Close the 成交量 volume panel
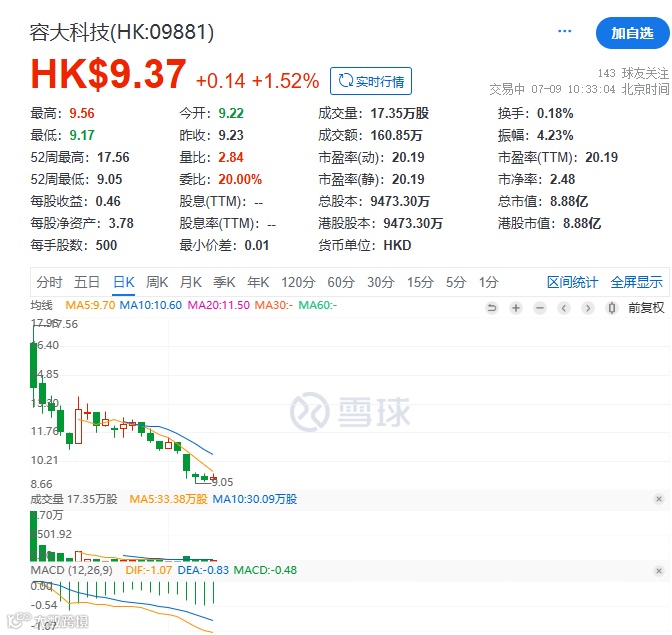Image resolution: width=672 pixels, height=635 pixels. (x=659, y=499)
